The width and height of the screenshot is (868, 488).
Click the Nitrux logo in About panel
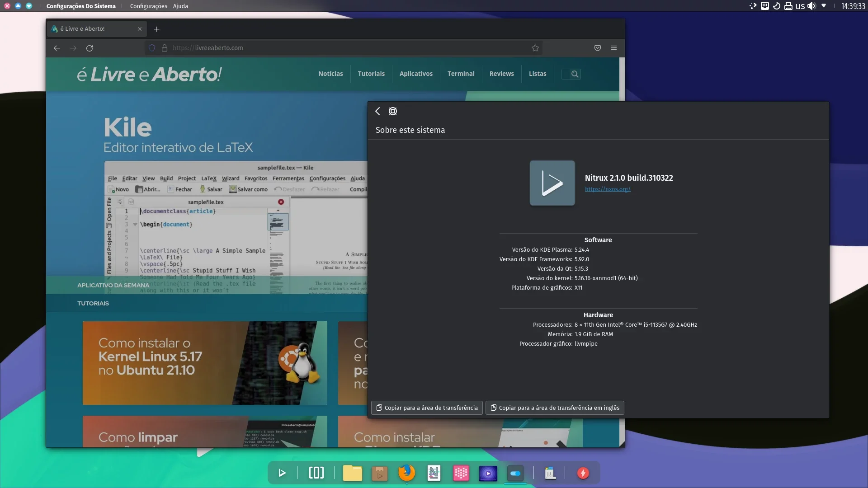click(x=552, y=183)
